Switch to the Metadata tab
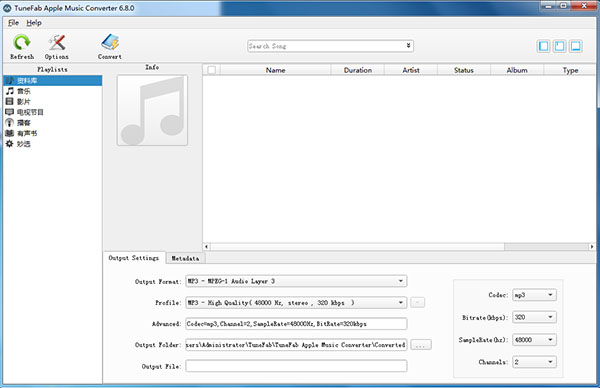 [185, 258]
